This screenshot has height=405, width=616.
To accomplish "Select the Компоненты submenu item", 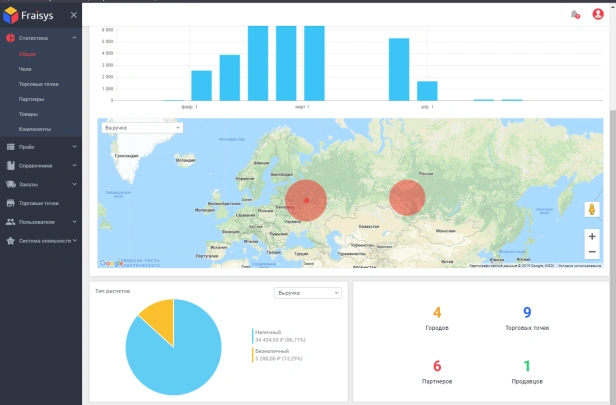I will [34, 129].
